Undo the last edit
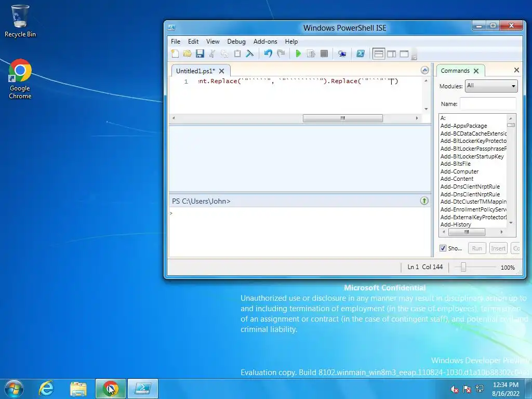The width and height of the screenshot is (532, 399). pos(268,54)
